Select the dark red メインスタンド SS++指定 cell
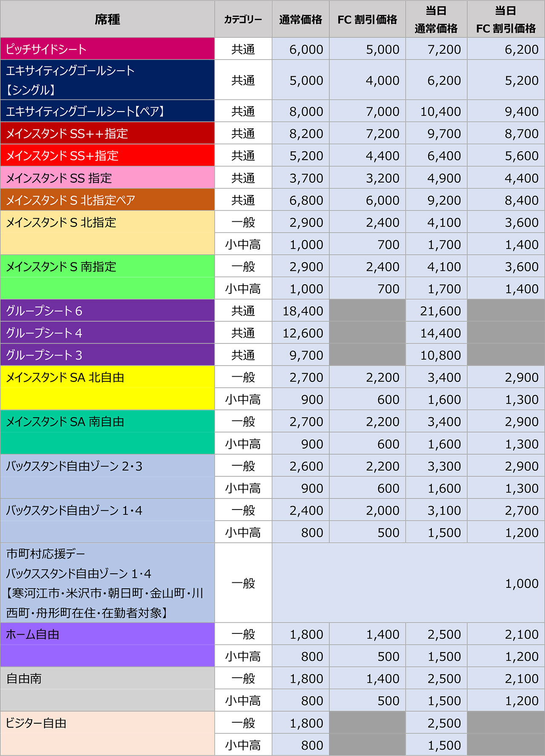The height and width of the screenshot is (756, 545). click(107, 133)
